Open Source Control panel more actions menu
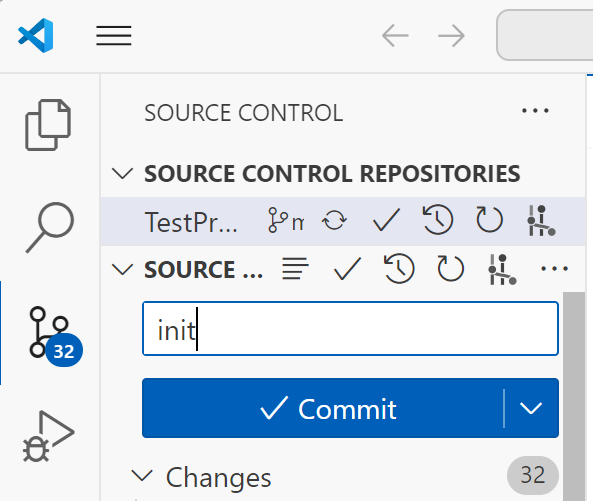 tap(535, 111)
